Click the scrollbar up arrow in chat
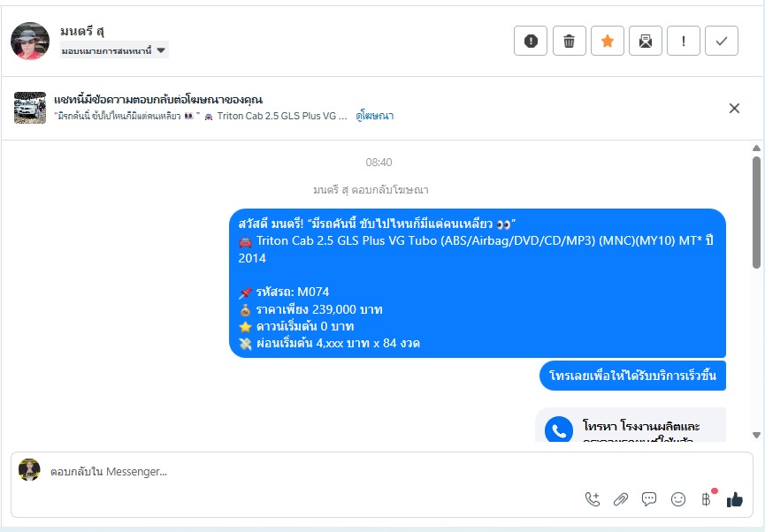Image resolution: width=765 pixels, height=532 pixels. tap(756, 148)
